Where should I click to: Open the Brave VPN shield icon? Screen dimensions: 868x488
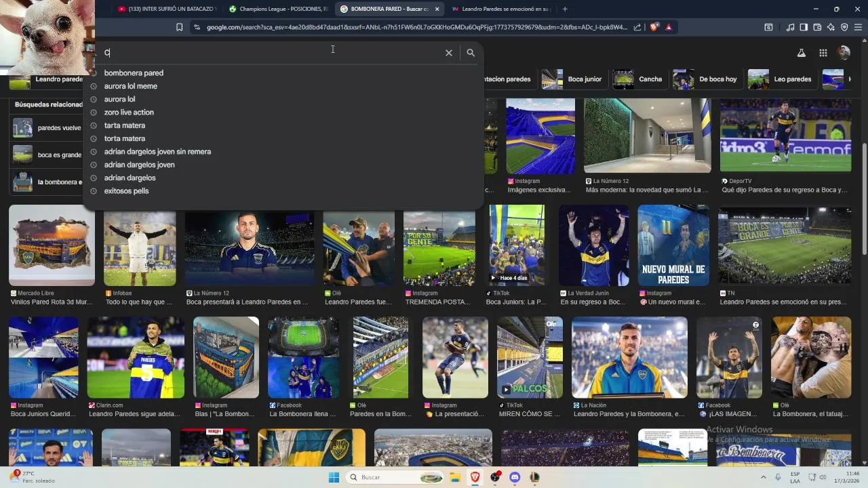point(844,27)
